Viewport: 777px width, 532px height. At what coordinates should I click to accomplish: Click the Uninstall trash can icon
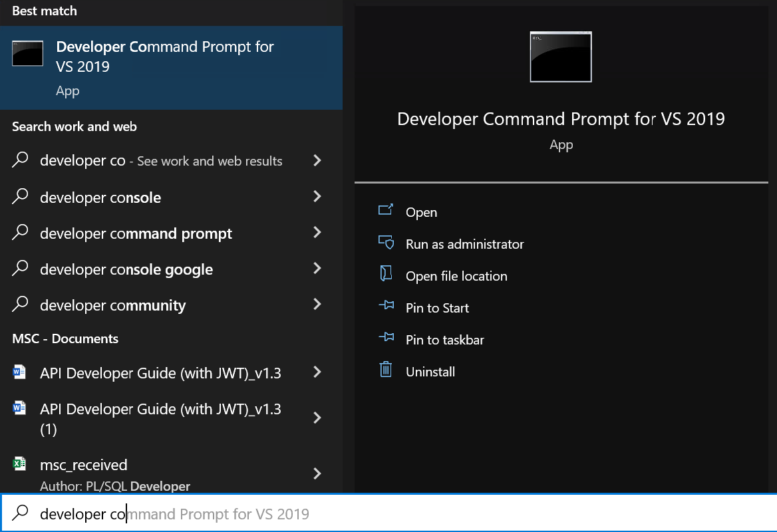point(386,369)
